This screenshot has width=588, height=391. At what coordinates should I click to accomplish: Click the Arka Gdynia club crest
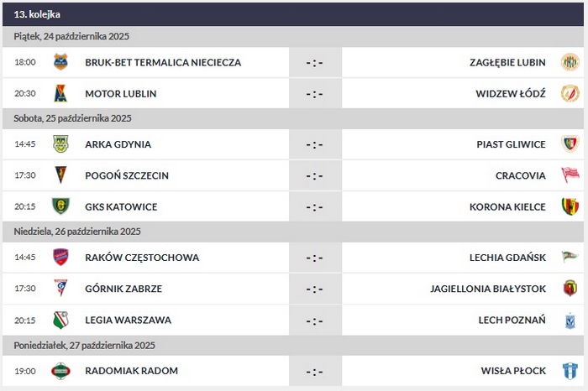point(60,143)
